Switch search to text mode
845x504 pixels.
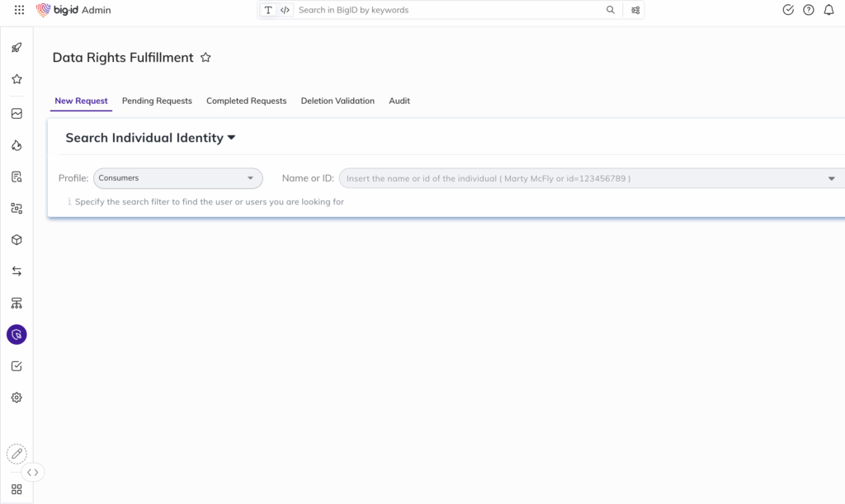click(268, 10)
